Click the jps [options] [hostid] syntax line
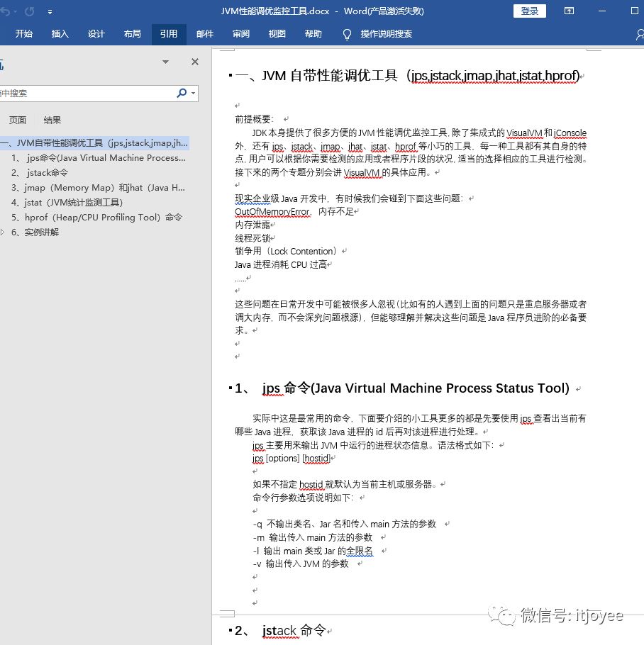Image resolution: width=644 pixels, height=645 pixels. (292, 459)
